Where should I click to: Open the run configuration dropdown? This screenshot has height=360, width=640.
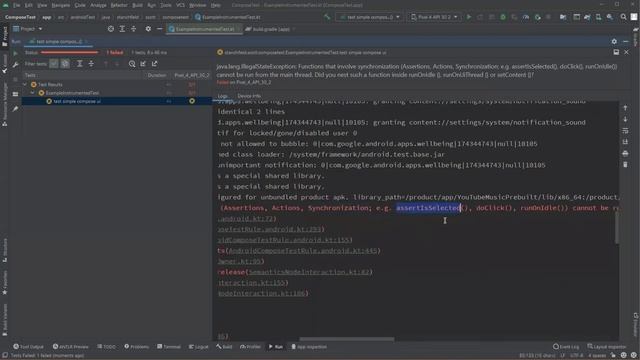[369, 17]
